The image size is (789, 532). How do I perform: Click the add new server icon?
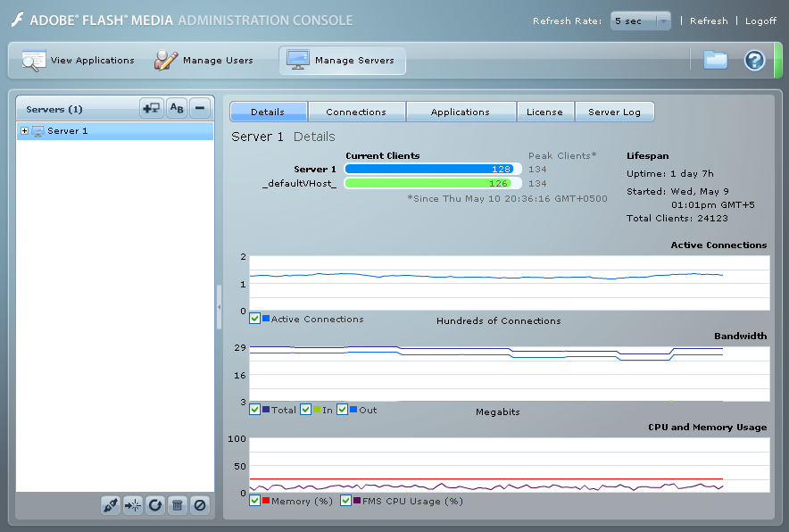pyautogui.click(x=151, y=109)
